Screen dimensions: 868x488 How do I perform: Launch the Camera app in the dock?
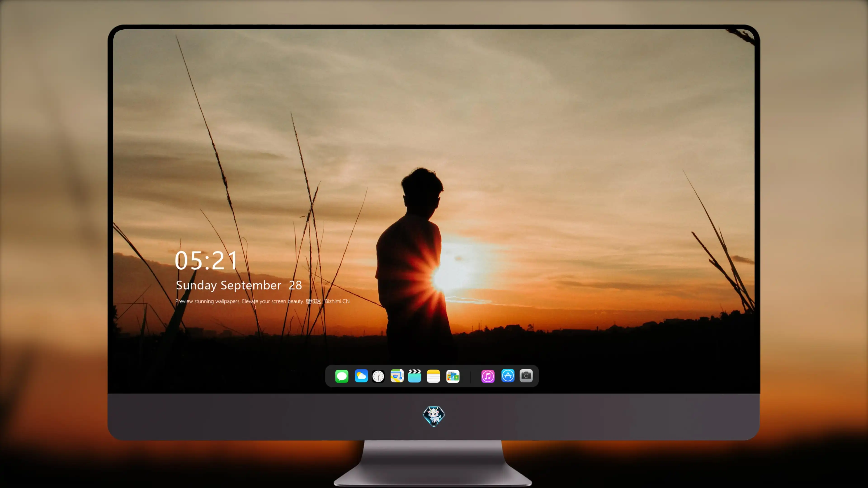tap(526, 375)
